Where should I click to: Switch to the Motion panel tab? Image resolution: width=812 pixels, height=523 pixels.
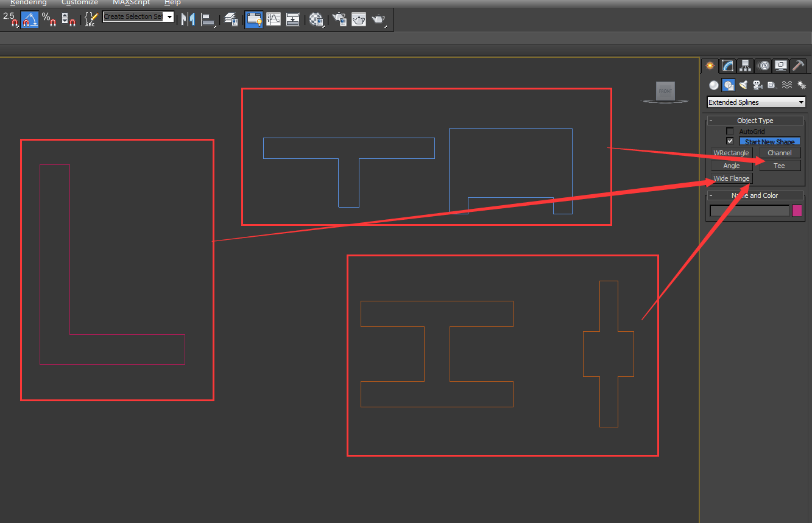(763, 66)
